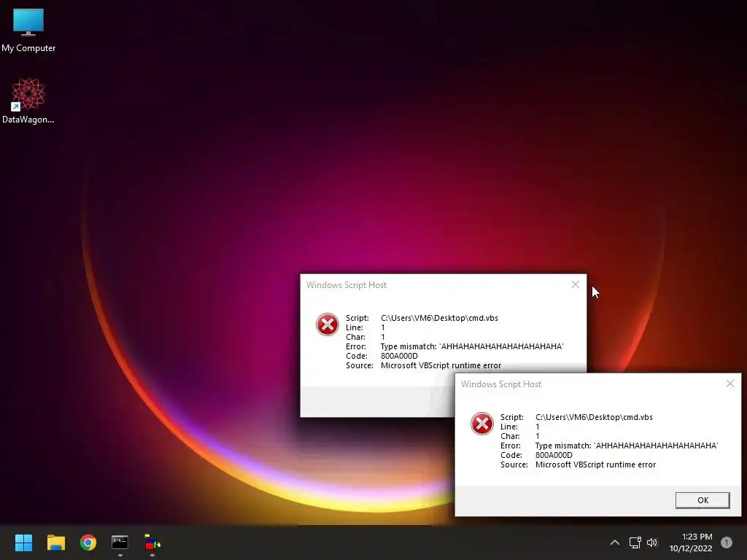
Task: Switch to Command Prompt taskbar icon
Action: (120, 542)
